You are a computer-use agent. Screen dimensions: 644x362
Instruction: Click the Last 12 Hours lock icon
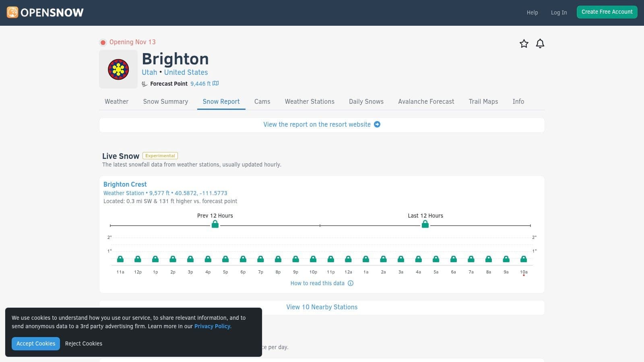click(425, 224)
